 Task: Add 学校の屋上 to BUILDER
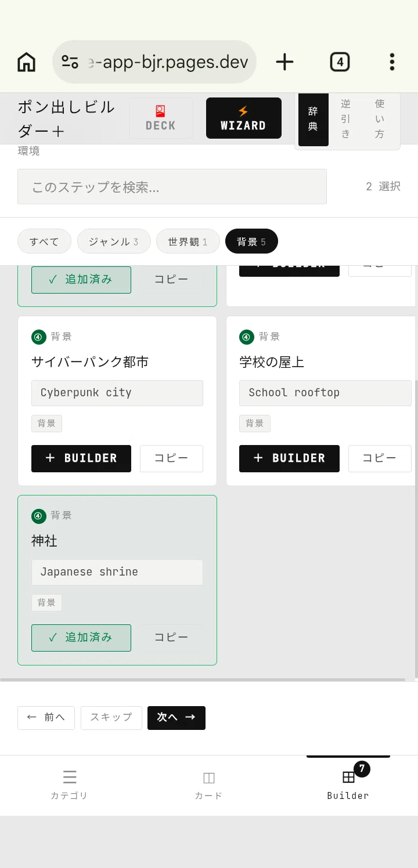[x=289, y=458]
